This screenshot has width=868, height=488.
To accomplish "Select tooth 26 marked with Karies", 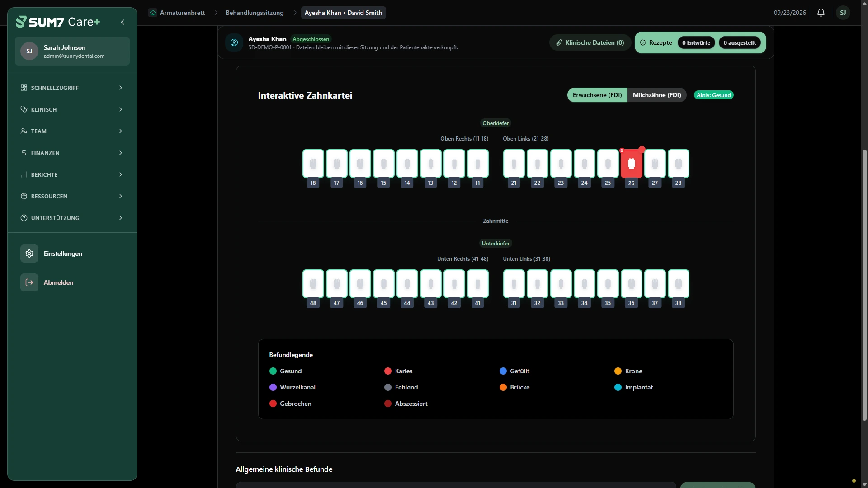I will 631,164.
